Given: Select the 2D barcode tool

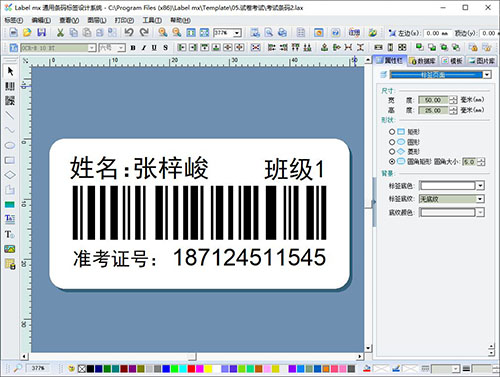Looking at the screenshot, I should click(x=10, y=100).
